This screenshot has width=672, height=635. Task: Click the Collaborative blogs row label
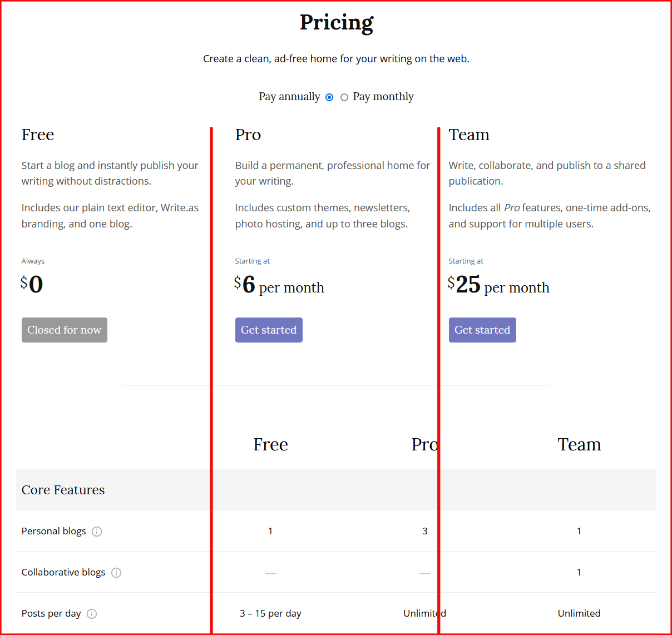click(63, 572)
